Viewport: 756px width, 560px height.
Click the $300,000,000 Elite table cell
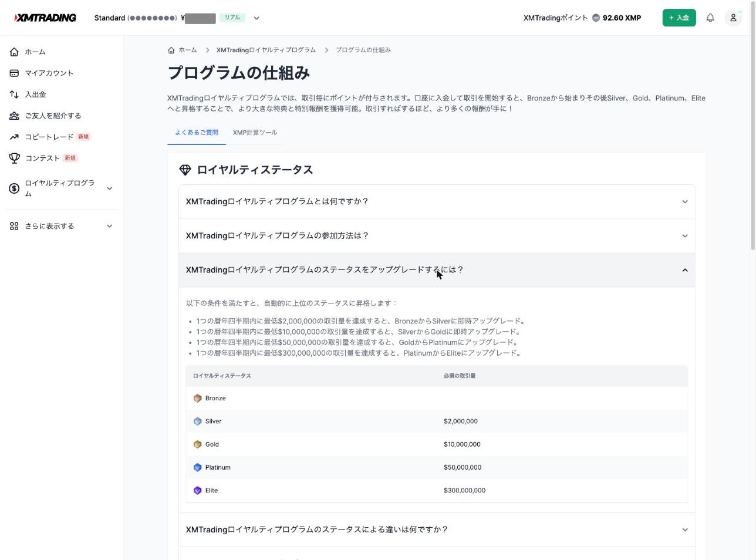[464, 491]
